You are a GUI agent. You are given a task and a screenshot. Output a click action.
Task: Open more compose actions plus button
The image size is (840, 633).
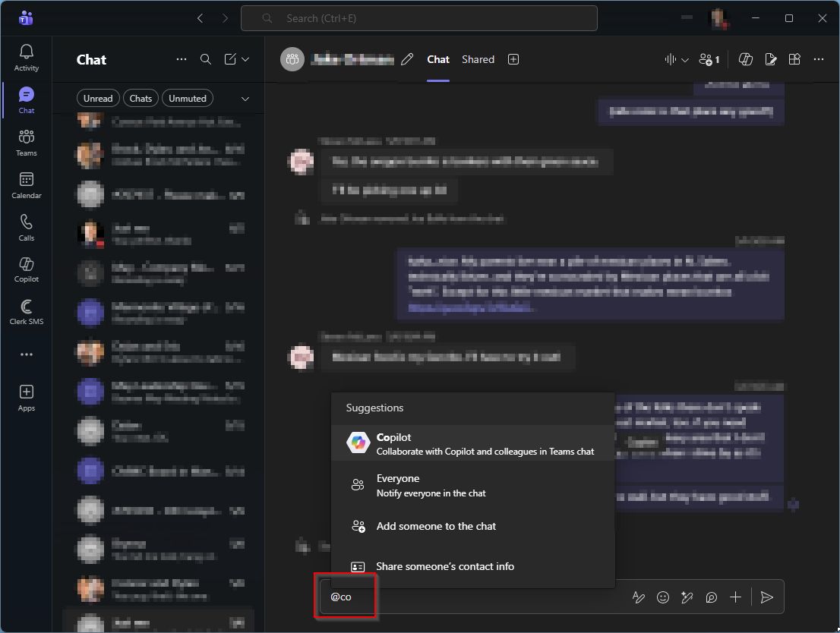[x=735, y=597]
